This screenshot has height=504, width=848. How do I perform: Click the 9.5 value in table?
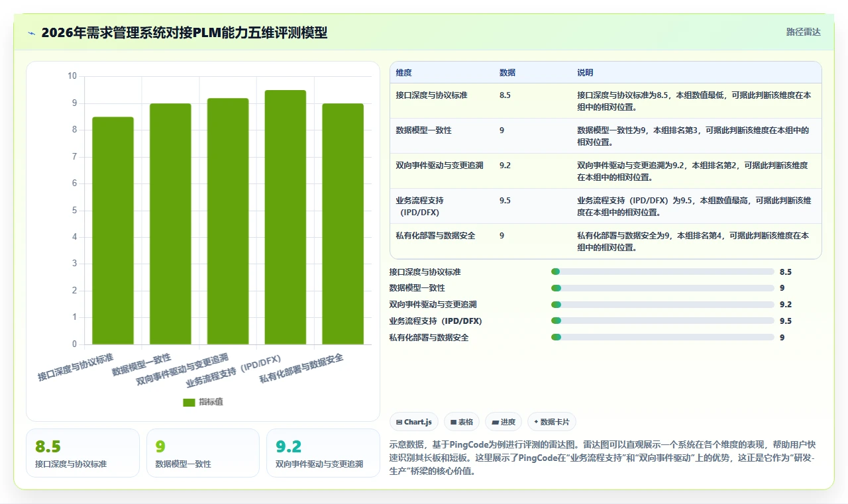click(x=505, y=201)
